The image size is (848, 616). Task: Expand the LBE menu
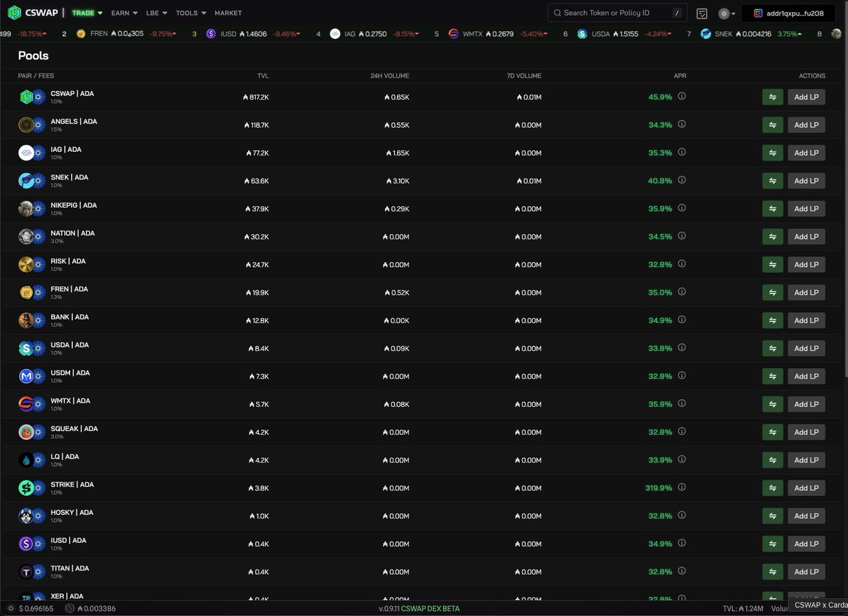[x=157, y=13]
